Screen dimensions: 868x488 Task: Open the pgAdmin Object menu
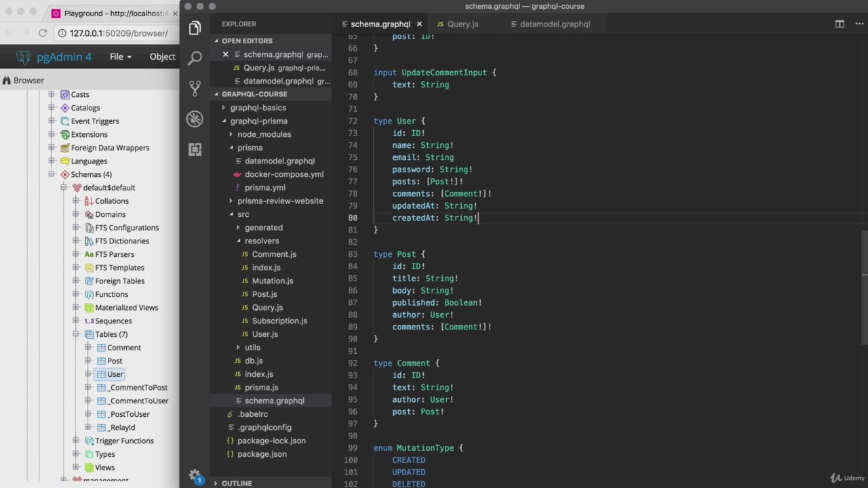(x=162, y=57)
